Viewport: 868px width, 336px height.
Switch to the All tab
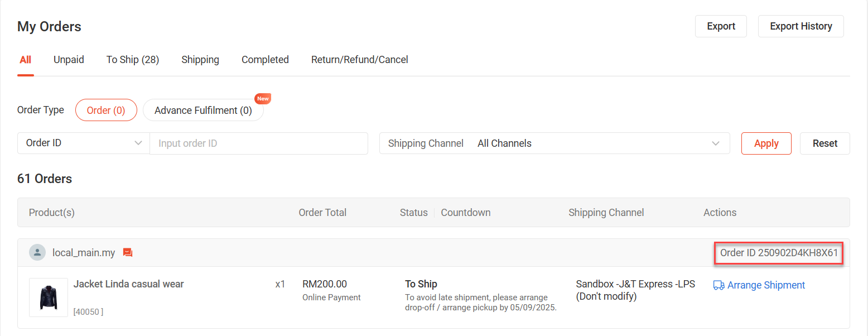[x=25, y=60]
